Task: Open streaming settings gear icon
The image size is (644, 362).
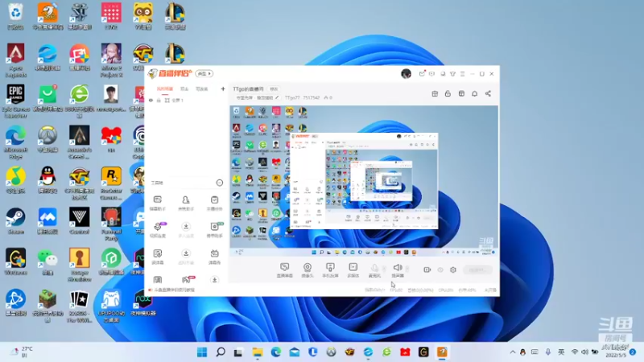Action: point(453,269)
